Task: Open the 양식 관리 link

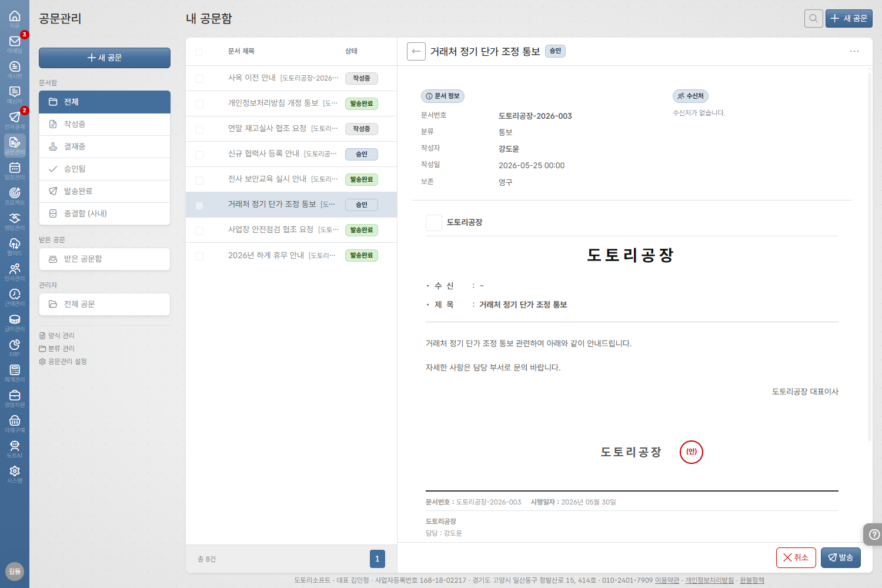Action: (57, 336)
